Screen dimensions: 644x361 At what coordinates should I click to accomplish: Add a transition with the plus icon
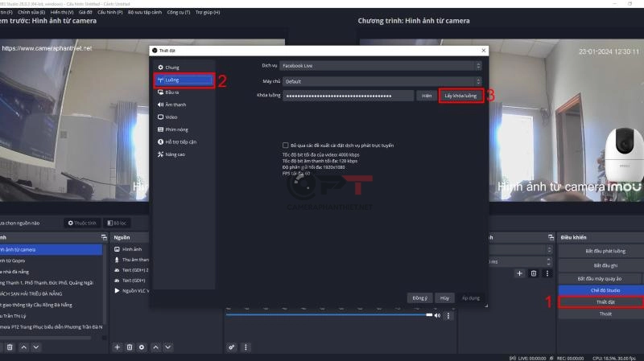(x=519, y=273)
